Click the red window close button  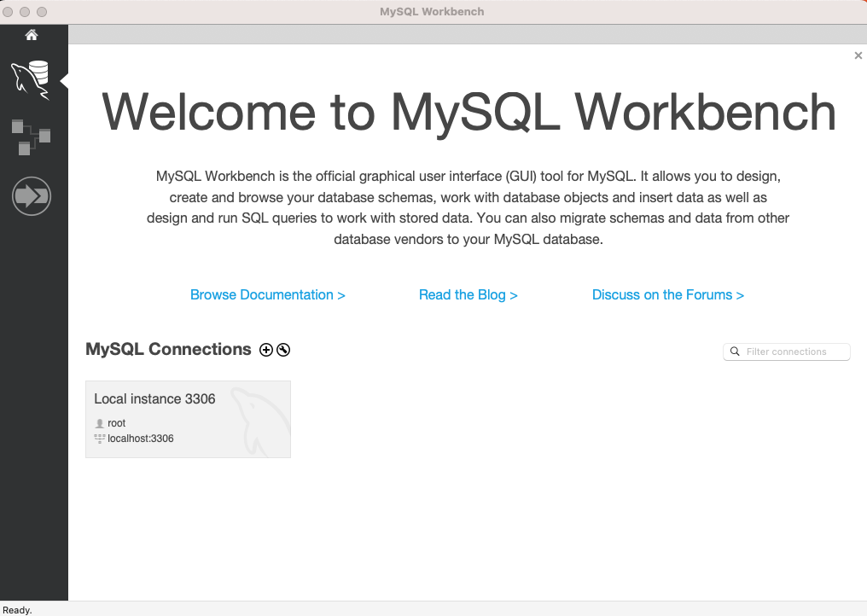click(8, 12)
